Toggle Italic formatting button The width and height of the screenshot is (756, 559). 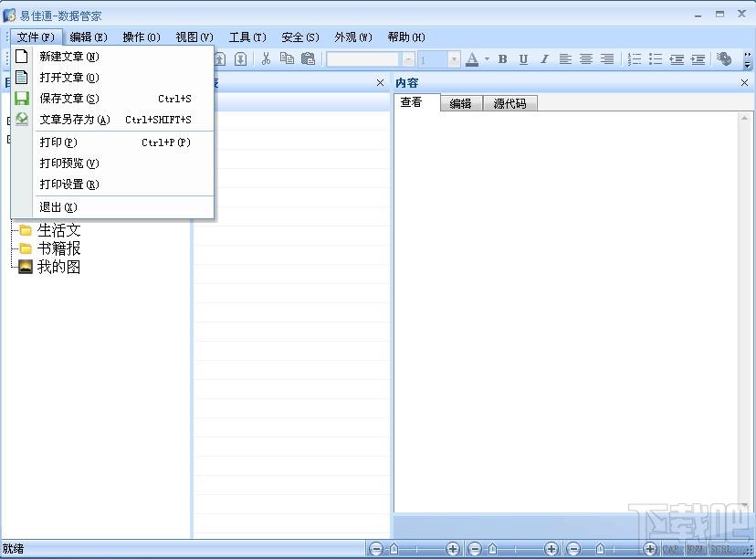(544, 58)
